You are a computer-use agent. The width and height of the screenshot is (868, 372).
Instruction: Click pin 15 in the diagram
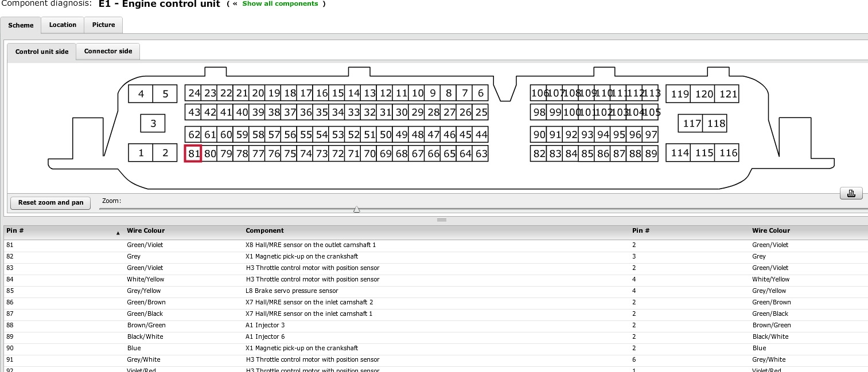337,93
